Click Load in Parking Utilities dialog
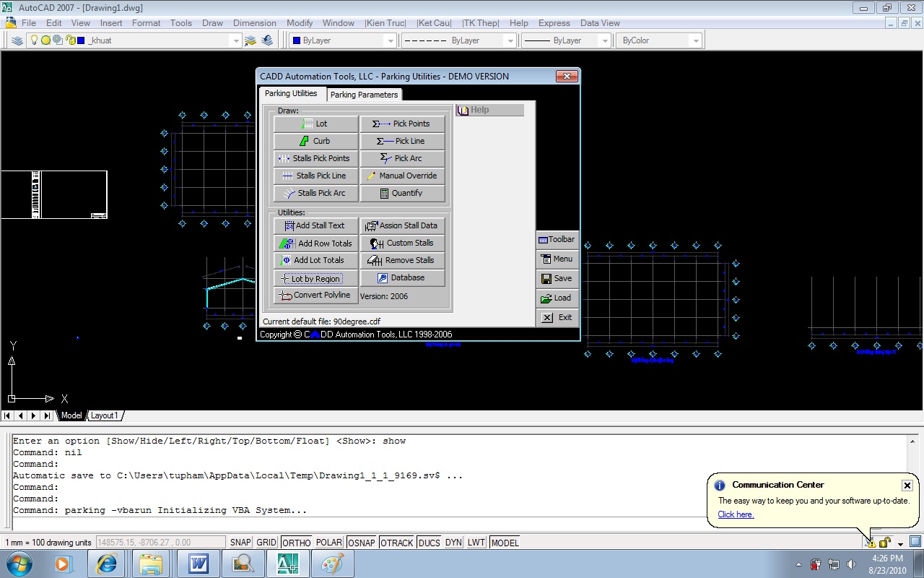This screenshot has width=924, height=578. click(557, 298)
